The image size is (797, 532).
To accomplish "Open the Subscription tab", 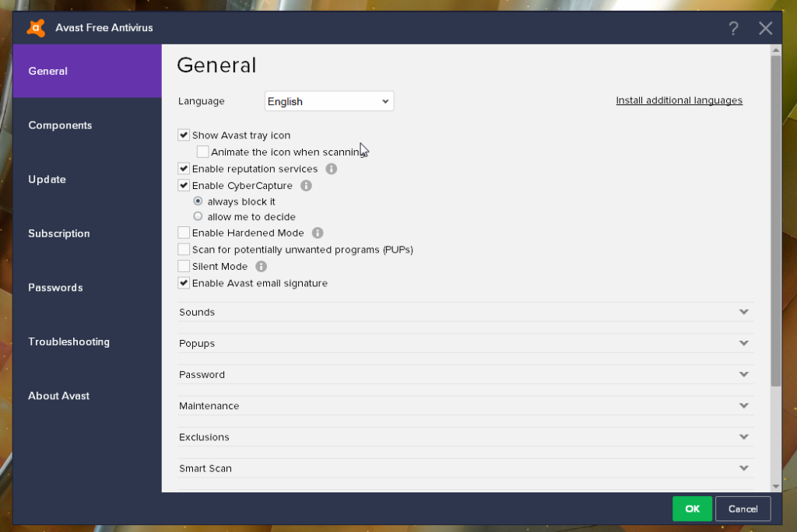I will click(x=87, y=234).
